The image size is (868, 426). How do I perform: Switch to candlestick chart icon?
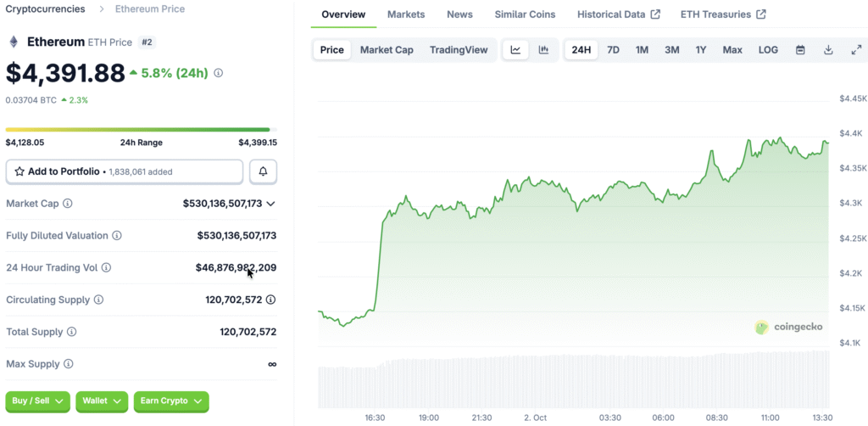coord(543,50)
